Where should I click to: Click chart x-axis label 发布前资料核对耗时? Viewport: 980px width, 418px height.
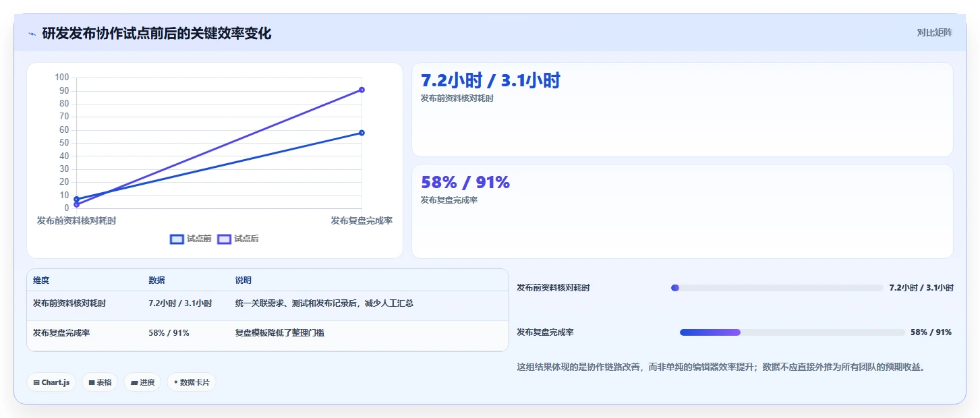click(76, 220)
